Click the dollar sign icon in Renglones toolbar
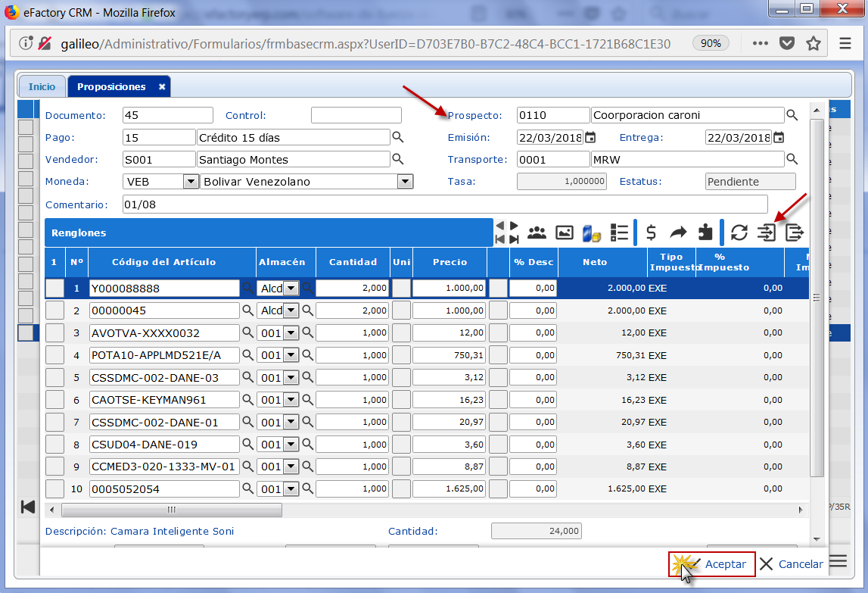The width and height of the screenshot is (868, 593). coord(651,233)
